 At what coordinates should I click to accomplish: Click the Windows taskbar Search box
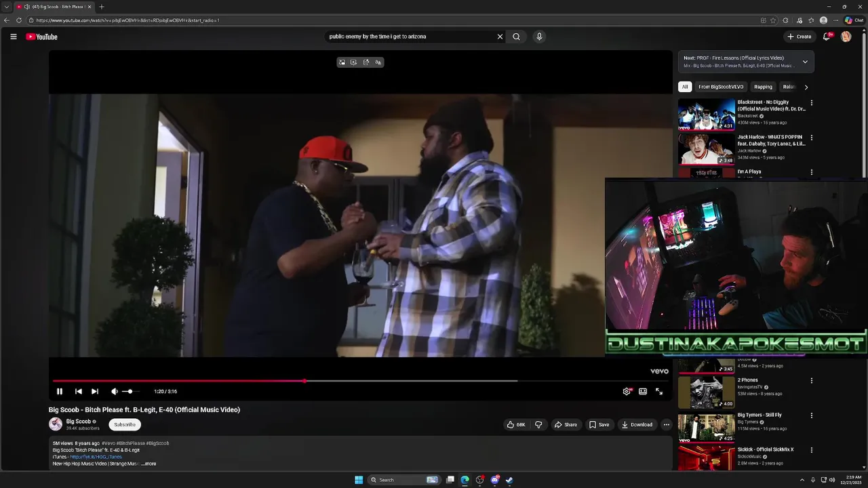[405, 480]
